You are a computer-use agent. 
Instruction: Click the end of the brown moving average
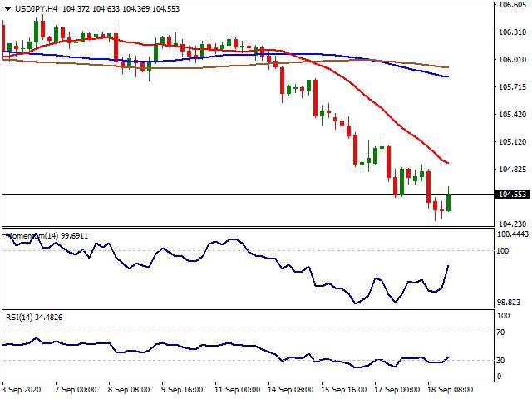click(x=448, y=67)
